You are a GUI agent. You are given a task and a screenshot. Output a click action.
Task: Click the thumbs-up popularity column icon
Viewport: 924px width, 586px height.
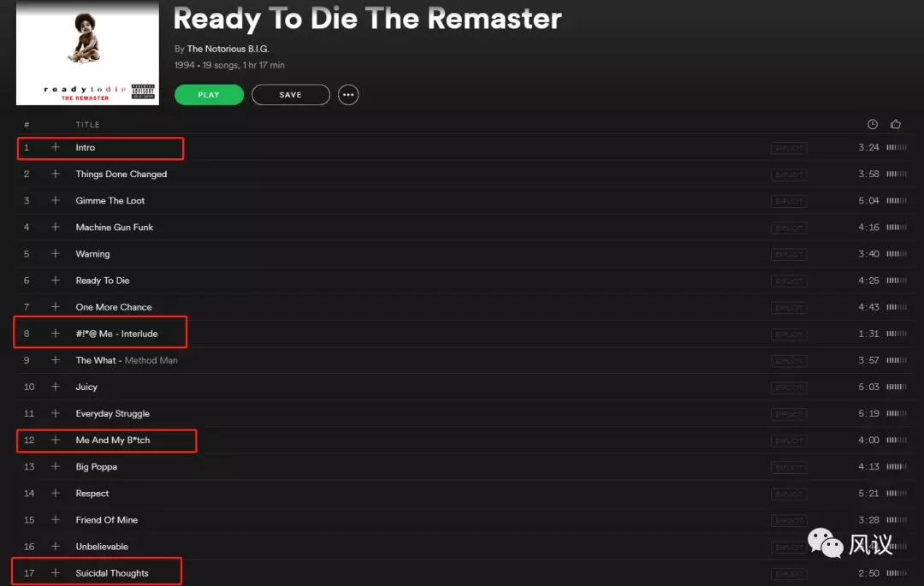[896, 124]
